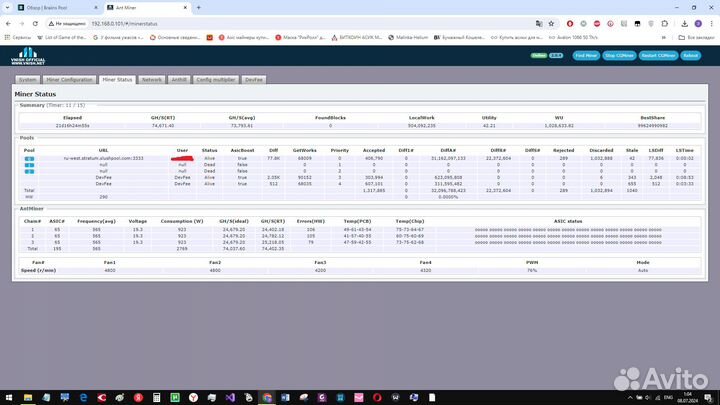Open File Explorer from the taskbar
Viewport: 720px width, 405px height.
28,398
